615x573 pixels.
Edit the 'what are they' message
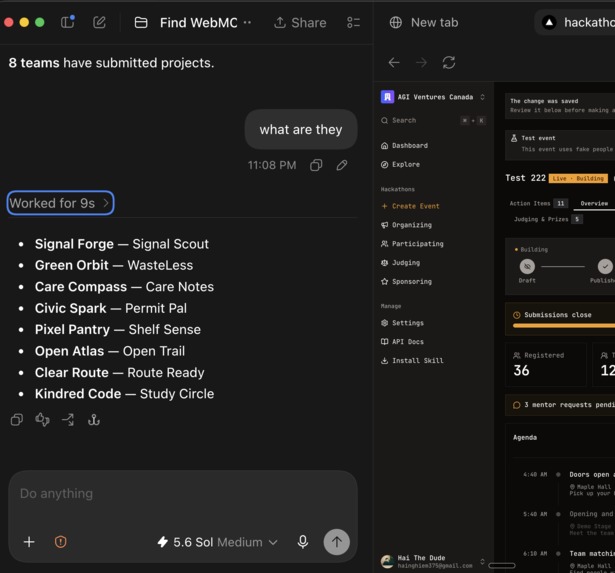click(342, 165)
